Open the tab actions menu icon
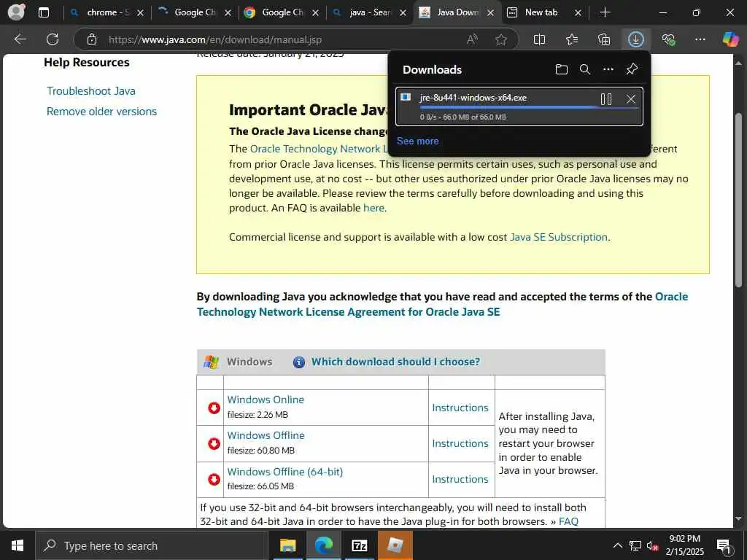 43,12
